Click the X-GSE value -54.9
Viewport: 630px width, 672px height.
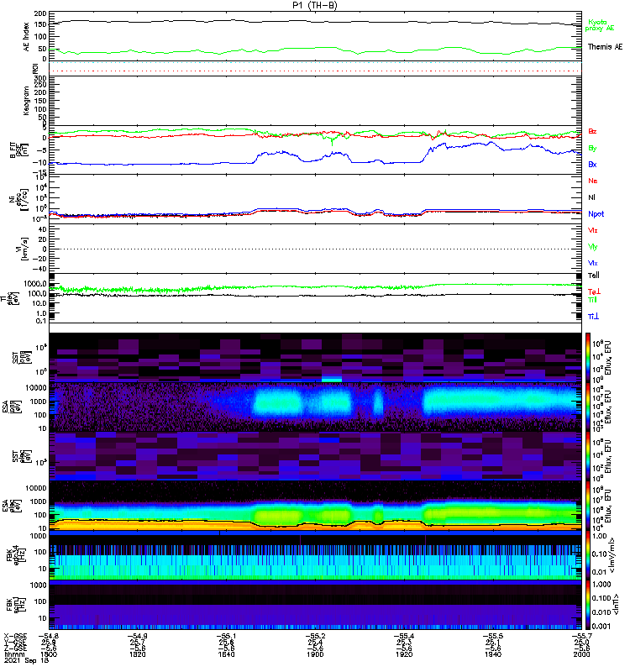coord(137,636)
